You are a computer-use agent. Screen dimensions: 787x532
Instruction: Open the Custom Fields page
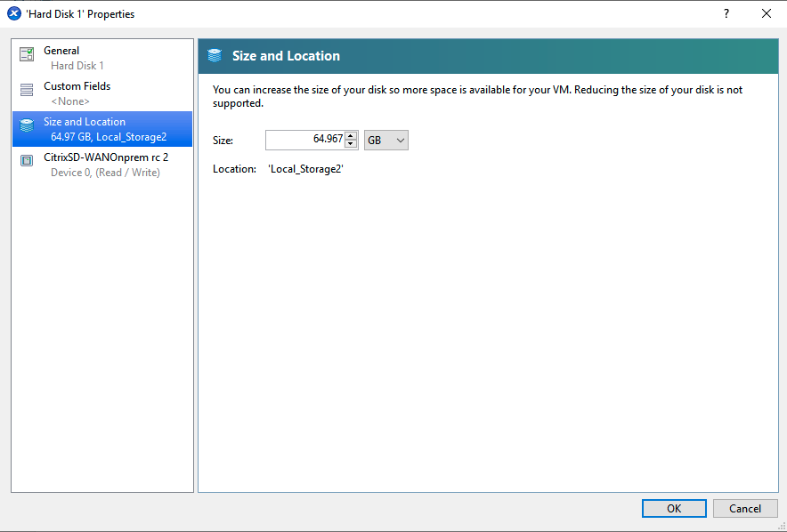coord(102,93)
